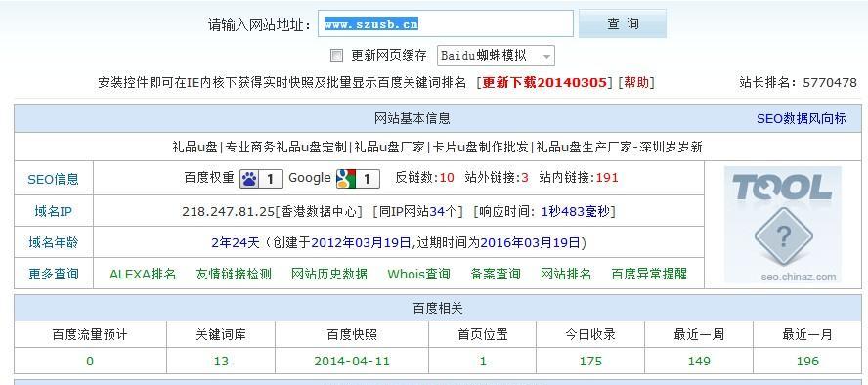Click the 百度流量预计 column header
Viewport: 868px width, 385px height.
pos(90,334)
